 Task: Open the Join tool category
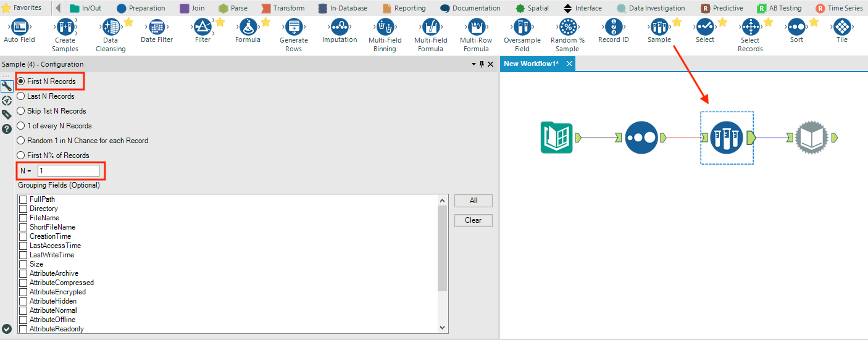[x=192, y=8]
